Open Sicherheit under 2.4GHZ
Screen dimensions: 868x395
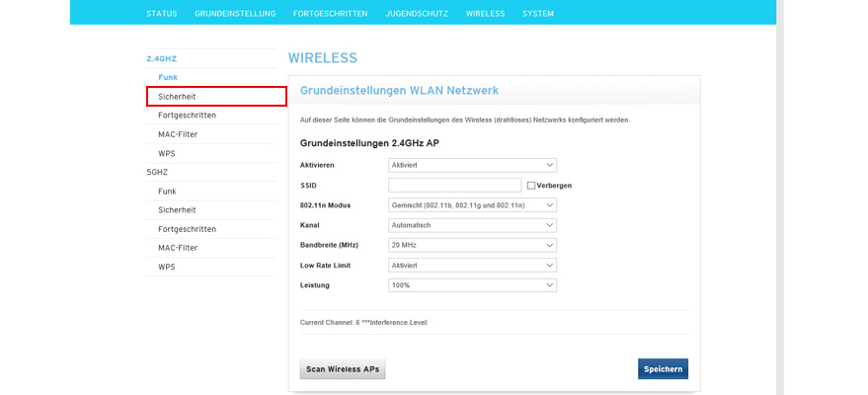[177, 96]
